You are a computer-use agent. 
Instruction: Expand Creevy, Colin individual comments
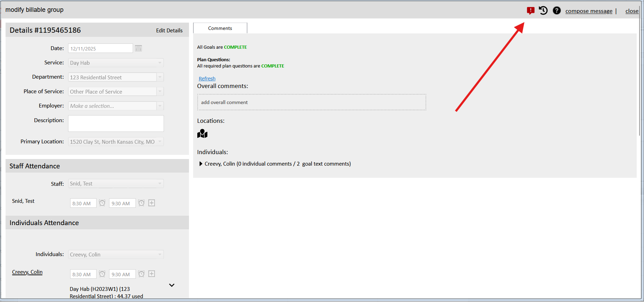(x=201, y=164)
